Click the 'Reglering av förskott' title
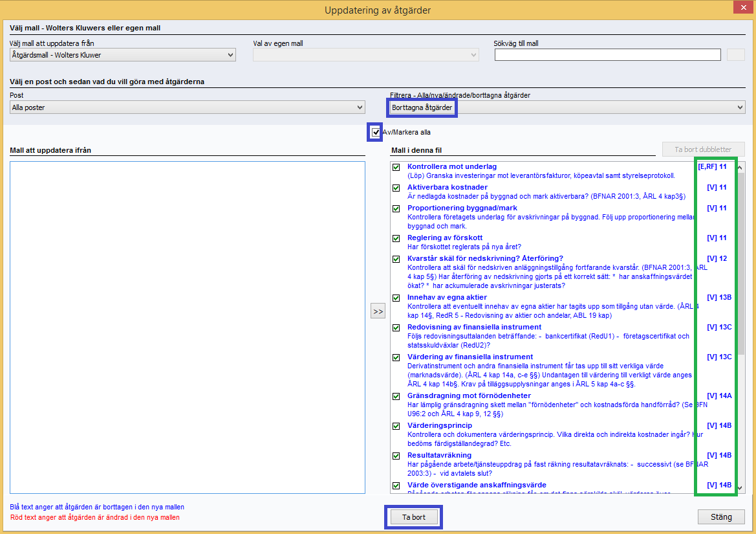 (445, 238)
